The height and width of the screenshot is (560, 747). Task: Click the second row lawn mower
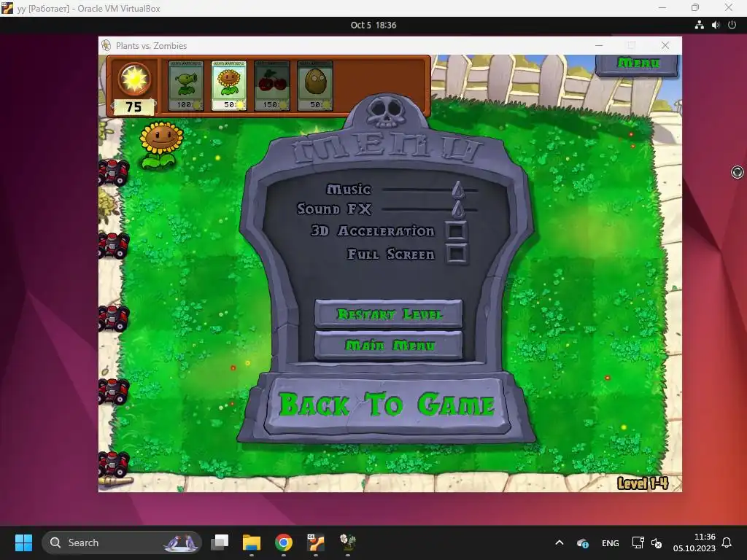pos(113,245)
